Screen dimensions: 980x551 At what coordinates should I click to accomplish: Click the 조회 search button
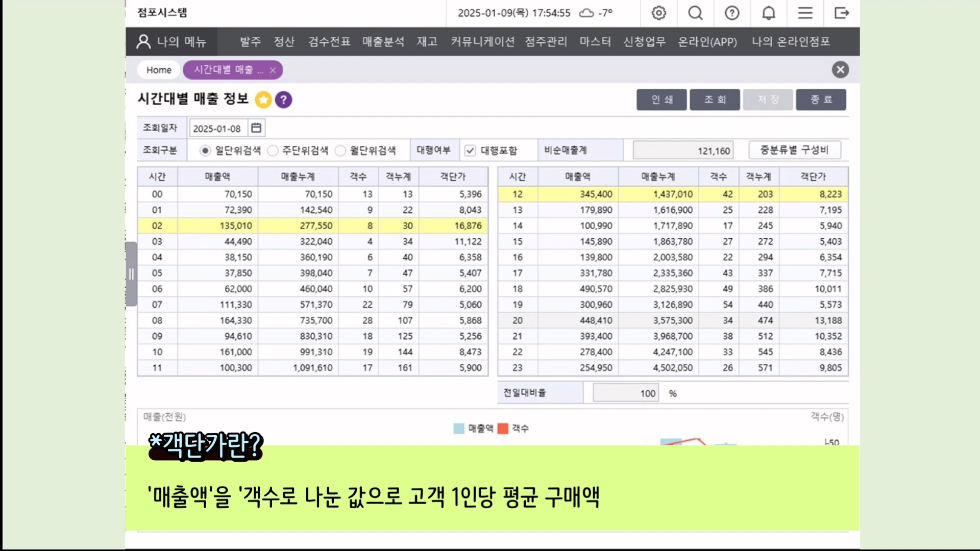click(x=715, y=99)
